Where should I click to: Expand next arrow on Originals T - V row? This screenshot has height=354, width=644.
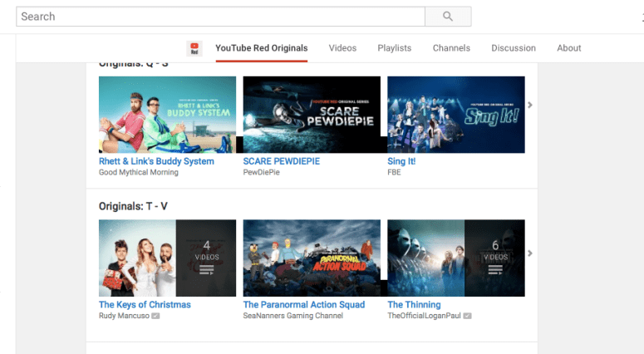pyautogui.click(x=530, y=253)
